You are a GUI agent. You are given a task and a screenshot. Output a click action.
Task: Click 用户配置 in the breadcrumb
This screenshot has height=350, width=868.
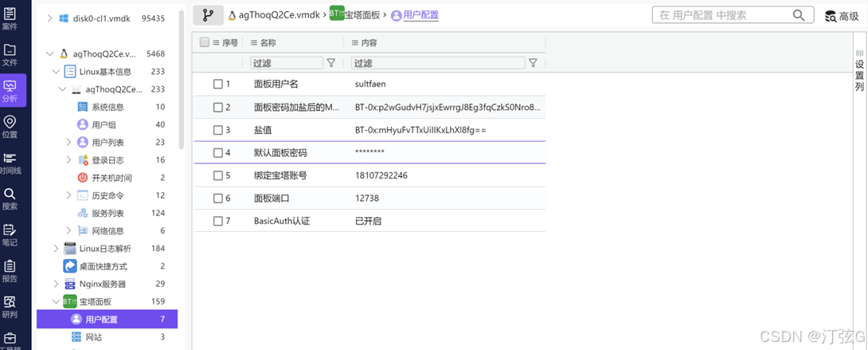tap(420, 15)
